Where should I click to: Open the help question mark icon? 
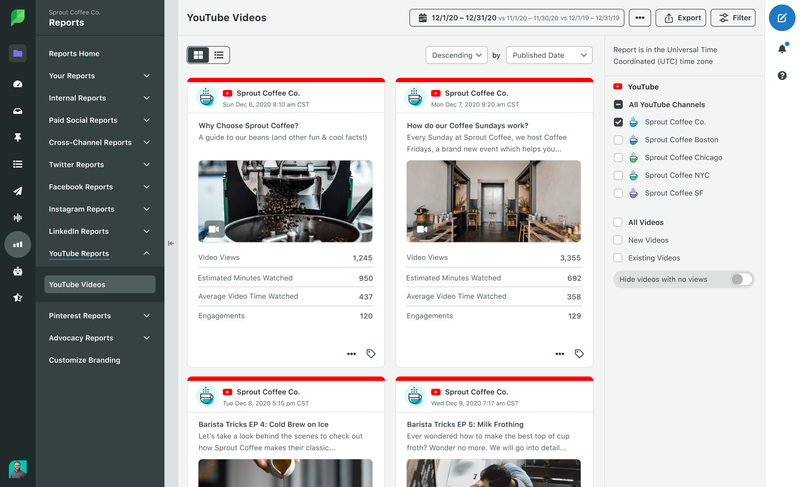pyautogui.click(x=782, y=75)
